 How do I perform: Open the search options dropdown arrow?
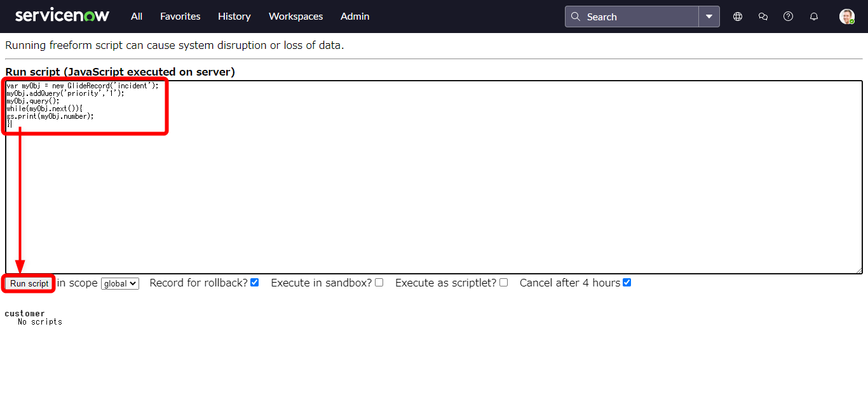[710, 17]
